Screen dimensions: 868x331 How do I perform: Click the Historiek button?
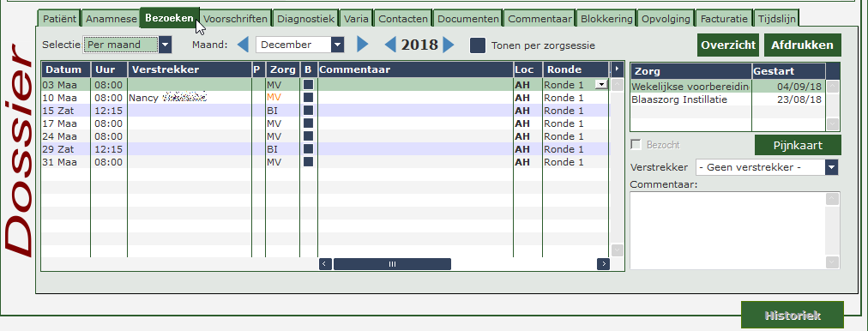793,316
